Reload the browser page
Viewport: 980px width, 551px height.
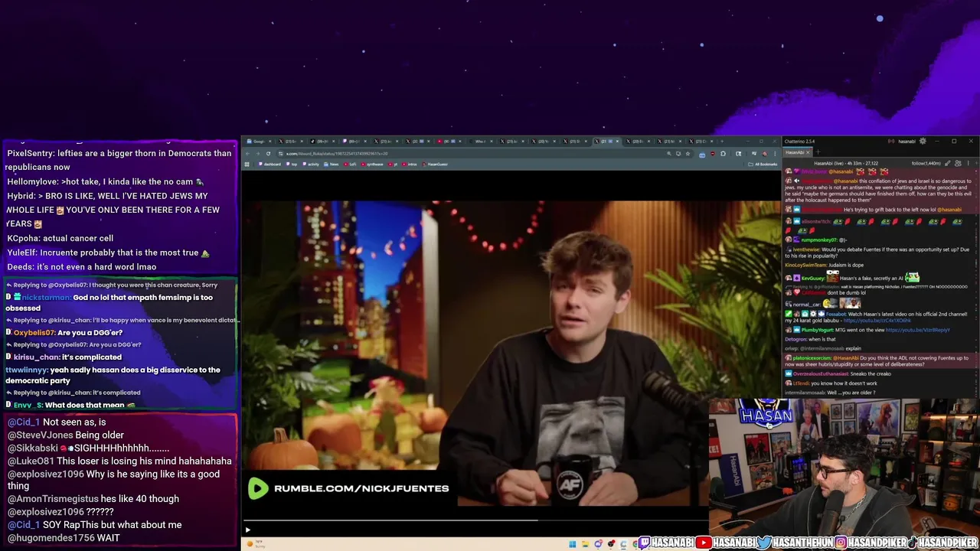click(268, 154)
